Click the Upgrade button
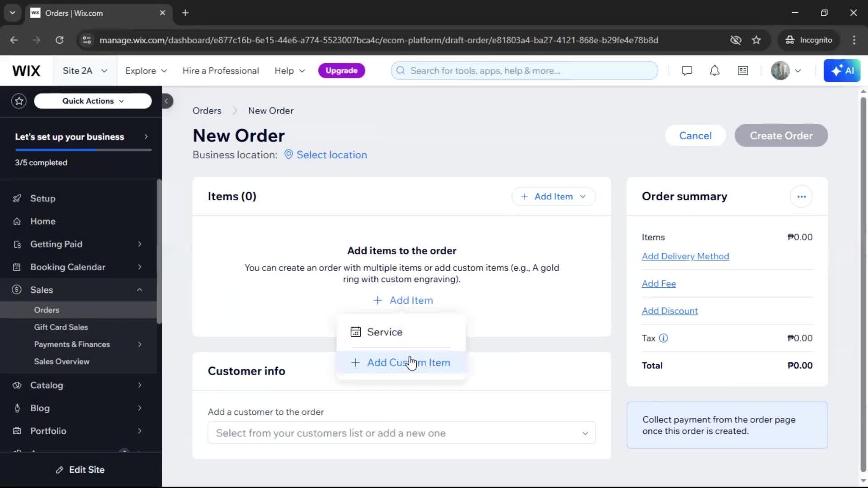Image resolution: width=868 pixels, height=488 pixels. (x=342, y=70)
